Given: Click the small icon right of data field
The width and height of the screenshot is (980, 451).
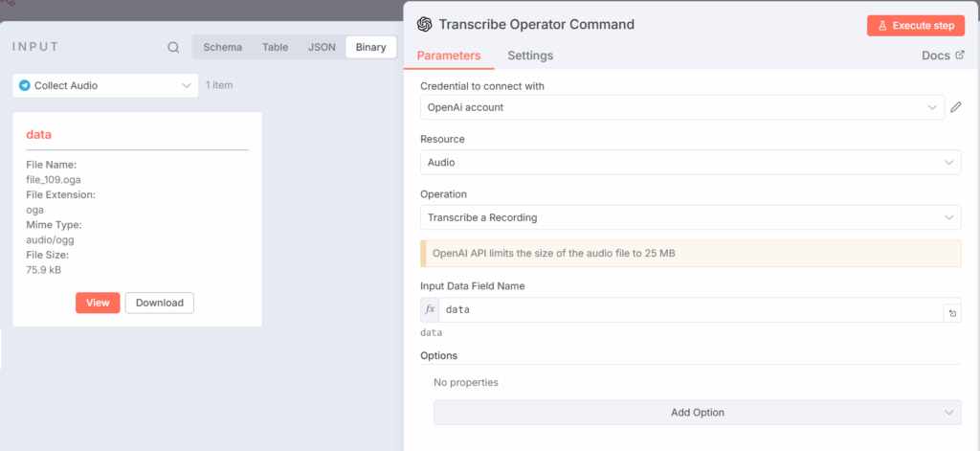Looking at the screenshot, I should 952,313.
